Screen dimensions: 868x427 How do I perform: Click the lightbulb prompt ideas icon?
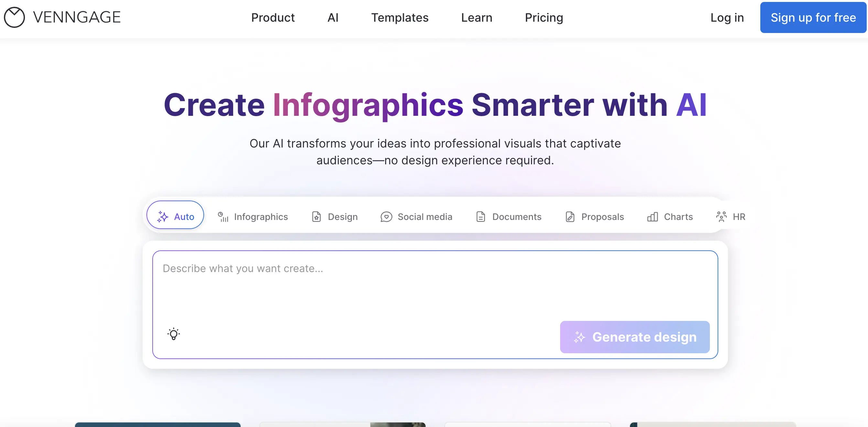[174, 334]
